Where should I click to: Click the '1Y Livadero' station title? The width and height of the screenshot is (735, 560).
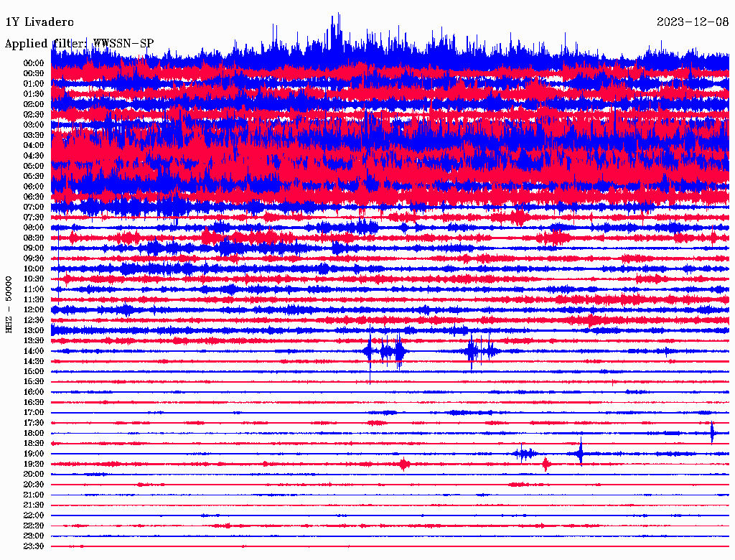click(x=39, y=22)
